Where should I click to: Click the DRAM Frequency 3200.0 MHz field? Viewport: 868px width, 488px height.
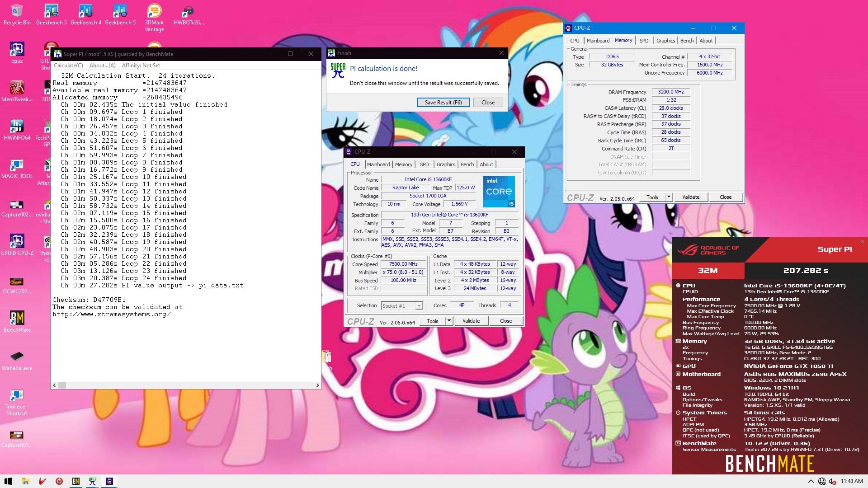pyautogui.click(x=671, y=92)
